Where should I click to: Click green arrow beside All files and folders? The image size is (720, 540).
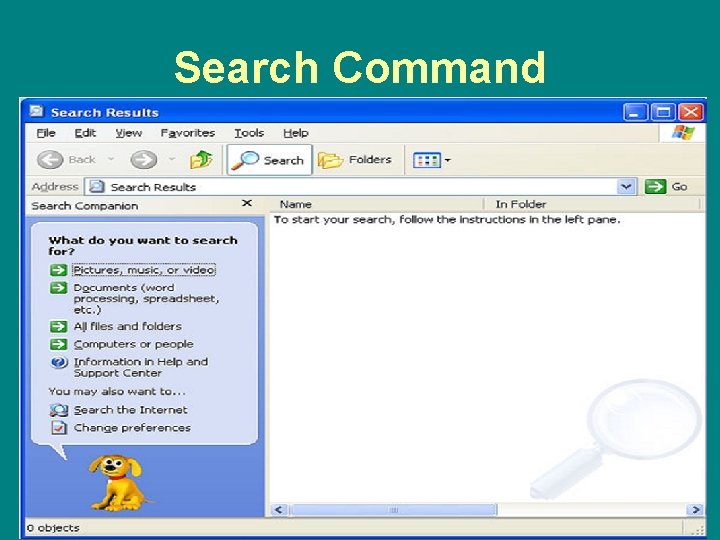point(58,326)
